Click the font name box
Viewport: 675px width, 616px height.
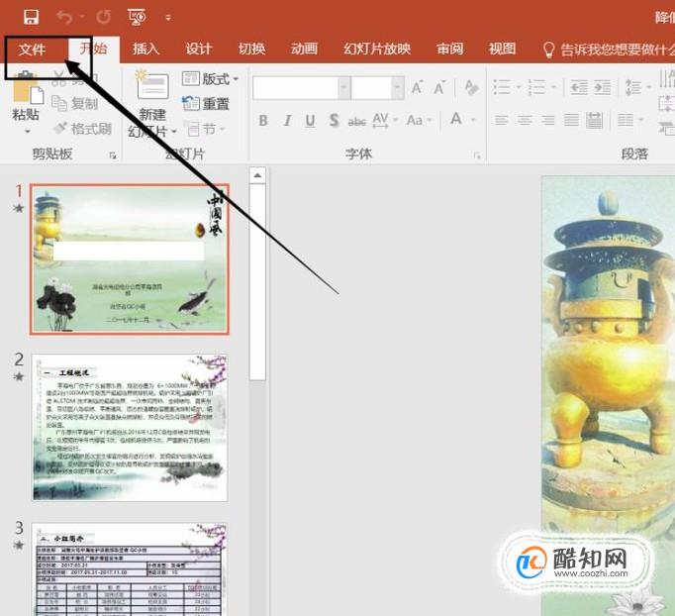pos(295,88)
